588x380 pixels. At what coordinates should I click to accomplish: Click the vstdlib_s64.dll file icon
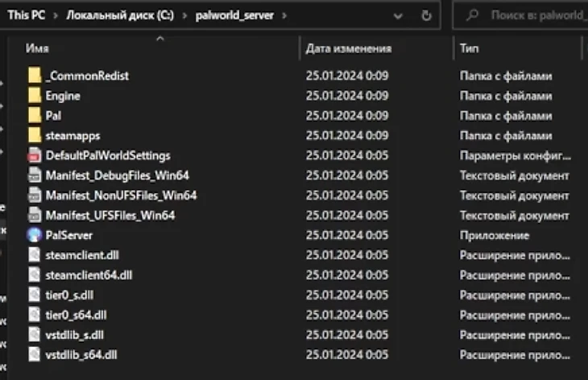tap(34, 354)
